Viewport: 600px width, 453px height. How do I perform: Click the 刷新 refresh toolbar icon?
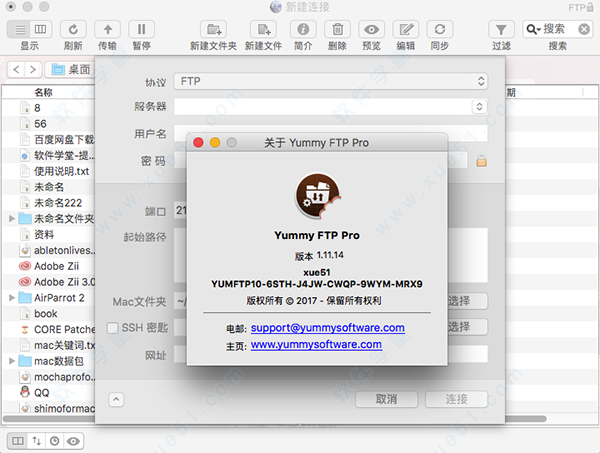click(73, 29)
